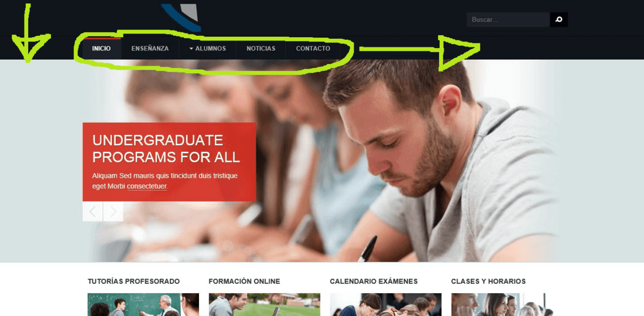Open the Calendario Exámenes heading

(374, 281)
